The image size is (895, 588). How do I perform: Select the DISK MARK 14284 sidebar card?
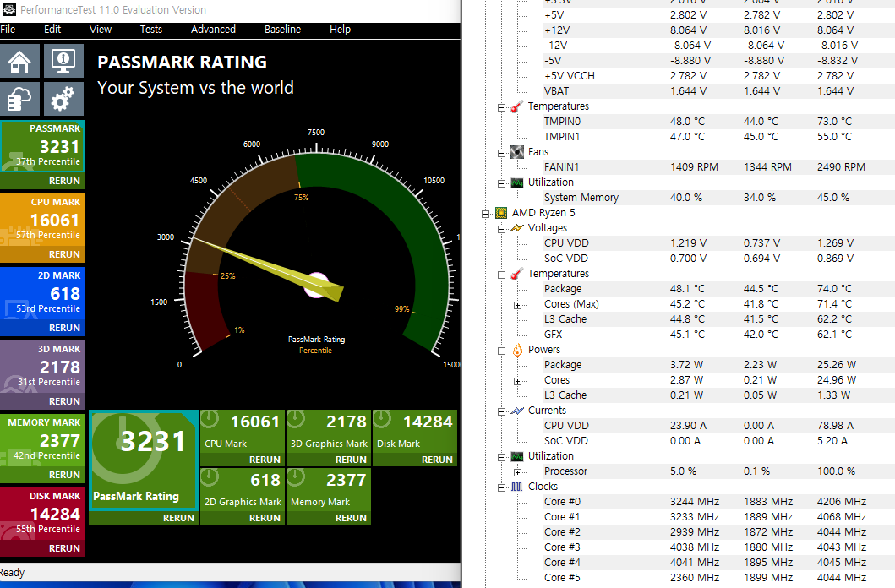click(42, 514)
